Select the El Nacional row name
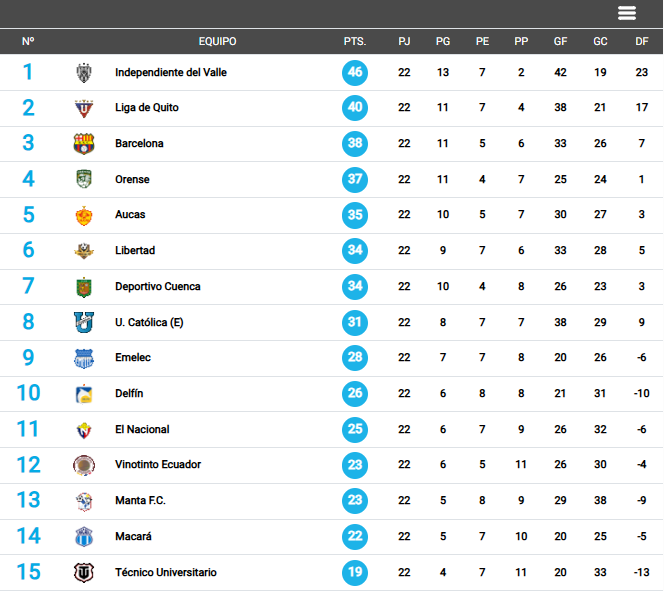 (142, 429)
